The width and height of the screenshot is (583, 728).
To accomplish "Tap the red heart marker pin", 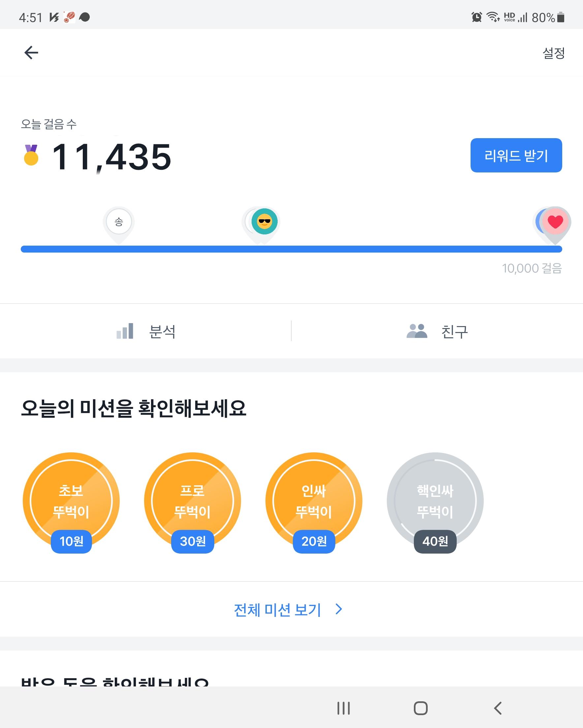I will click(555, 222).
